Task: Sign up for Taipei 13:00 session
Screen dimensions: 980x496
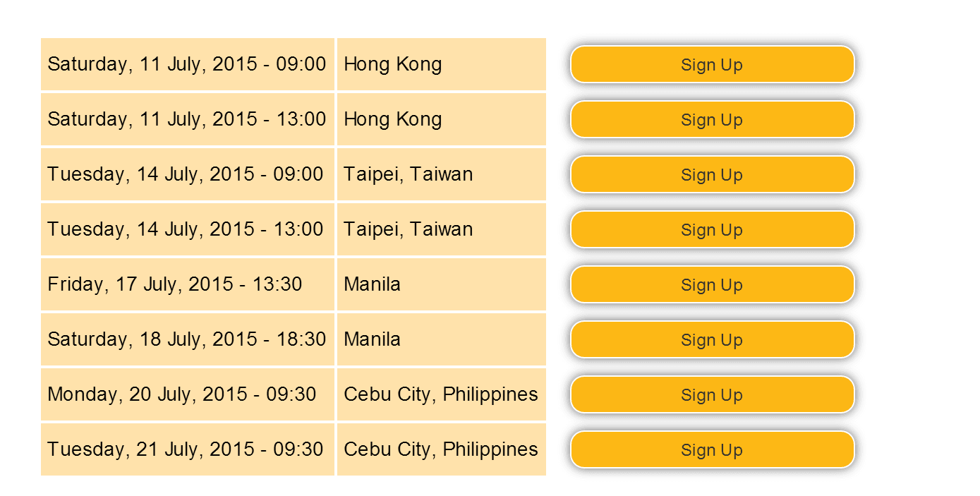Action: click(x=712, y=229)
